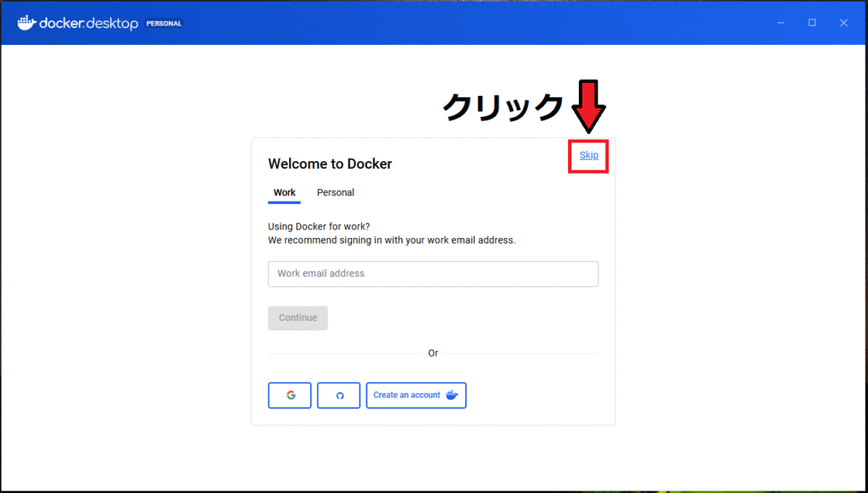Minimize the Docker Desktop window

pyautogui.click(x=780, y=23)
